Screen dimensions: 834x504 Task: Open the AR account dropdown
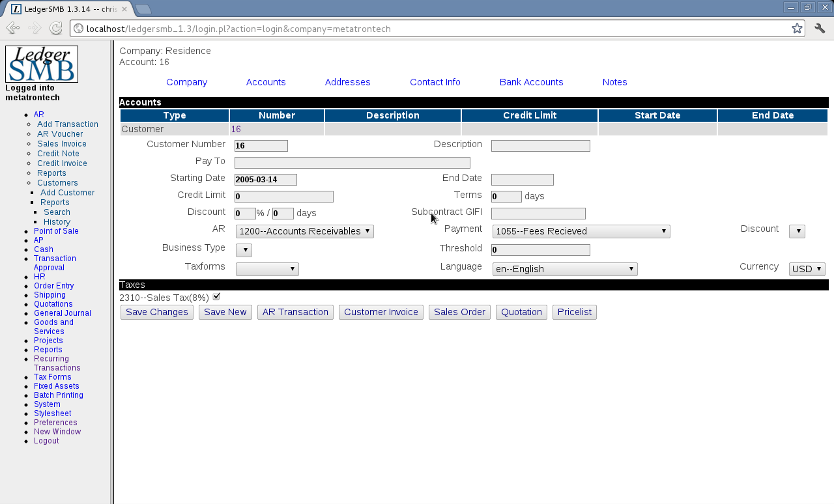[304, 231]
